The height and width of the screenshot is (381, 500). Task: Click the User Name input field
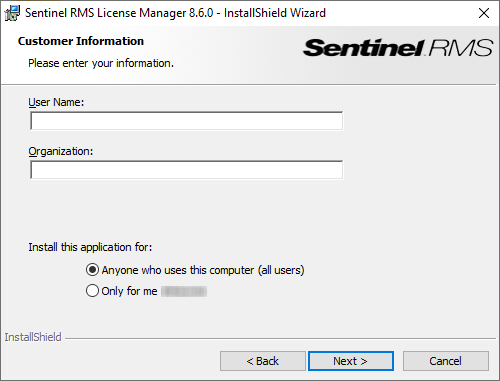tap(186, 121)
